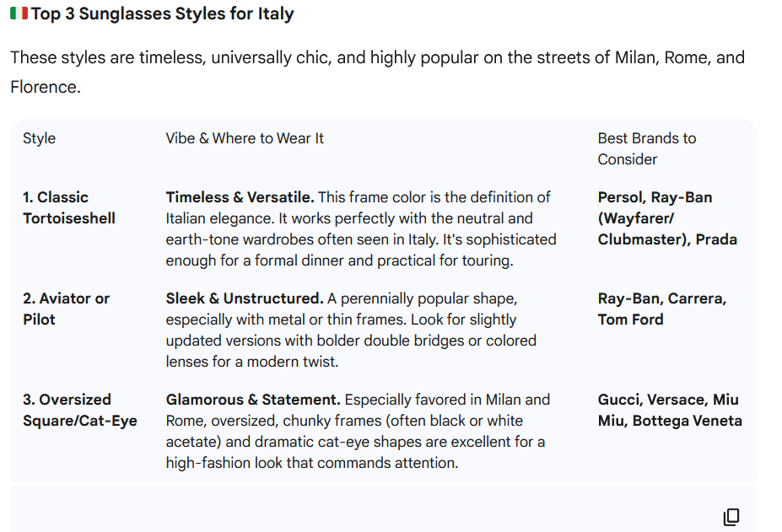Click the 'Best Brands to Consider' header

pos(647,148)
